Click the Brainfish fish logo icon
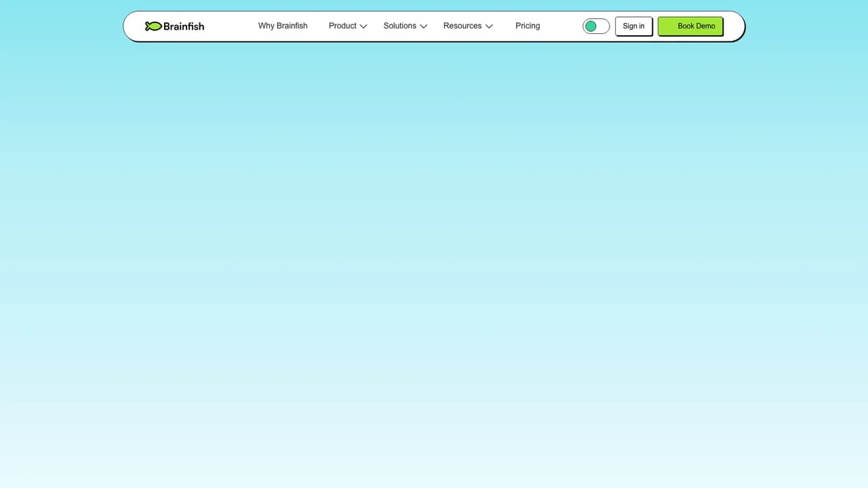The height and width of the screenshot is (488, 868). (x=153, y=26)
